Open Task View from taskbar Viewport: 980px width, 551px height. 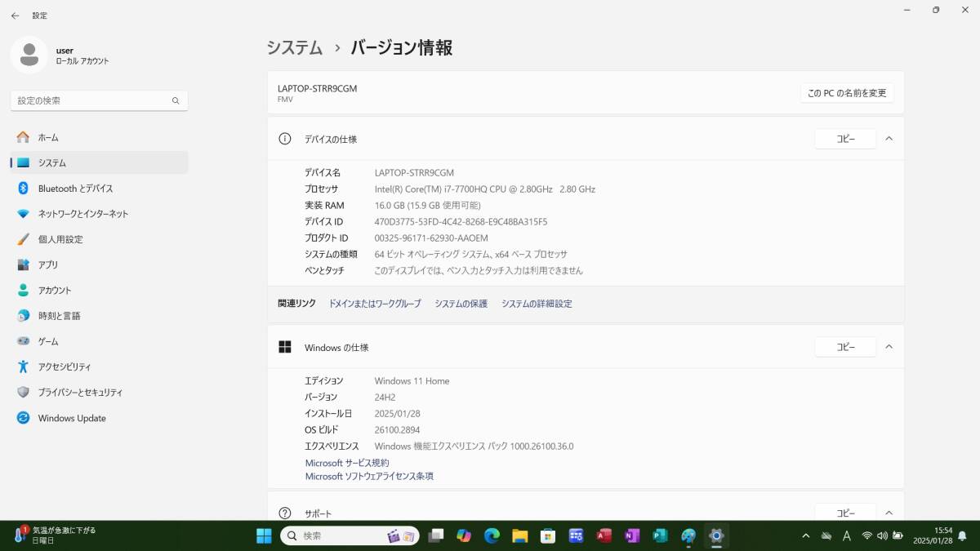[x=436, y=535]
